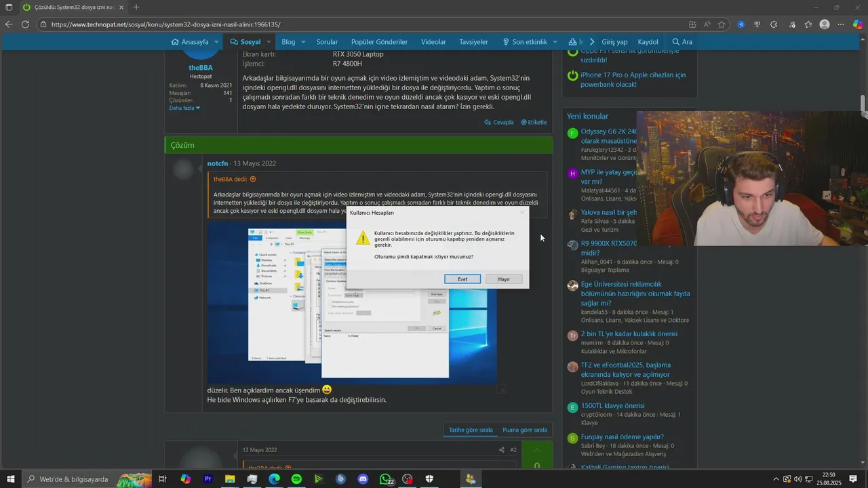The width and height of the screenshot is (868, 488).
Task: Open the Read aloud icon in address bar
Action: pos(707,24)
